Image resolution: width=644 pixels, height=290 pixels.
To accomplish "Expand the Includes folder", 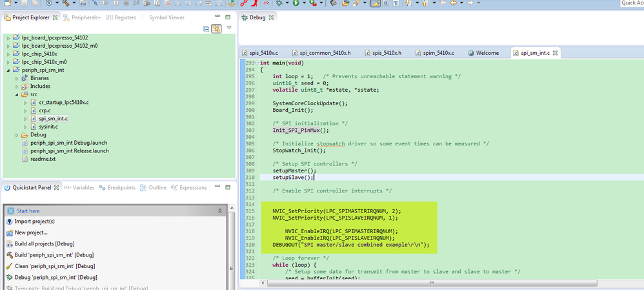I will point(17,87).
